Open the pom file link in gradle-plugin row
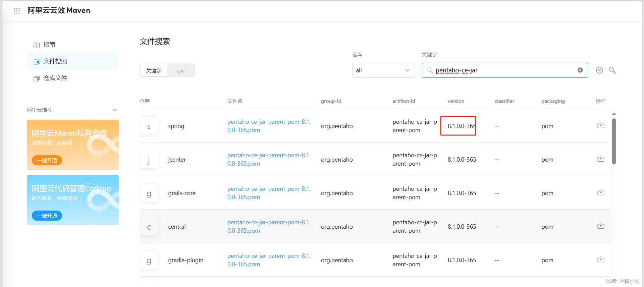 click(269, 260)
